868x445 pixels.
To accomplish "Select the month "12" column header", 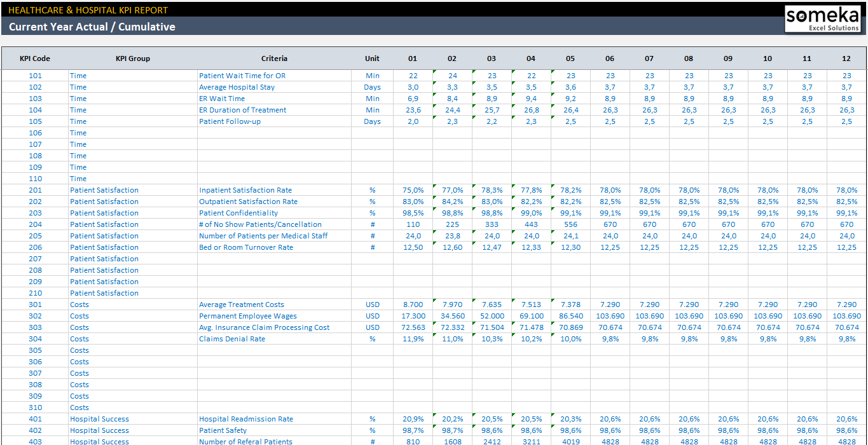I will pyautogui.click(x=846, y=58).
